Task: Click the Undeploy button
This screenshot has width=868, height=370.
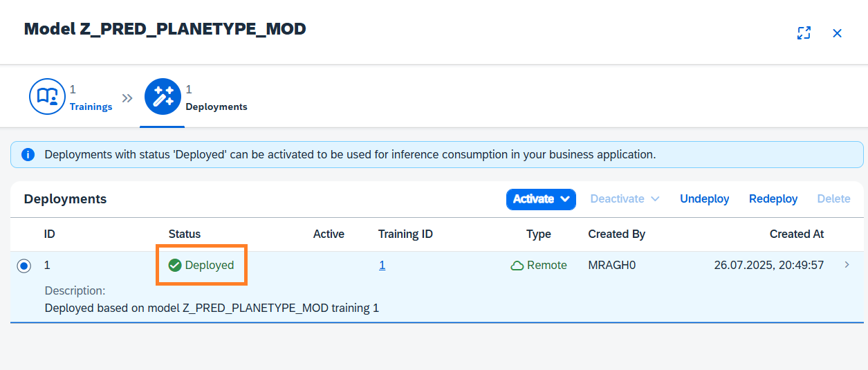Action: (x=704, y=199)
